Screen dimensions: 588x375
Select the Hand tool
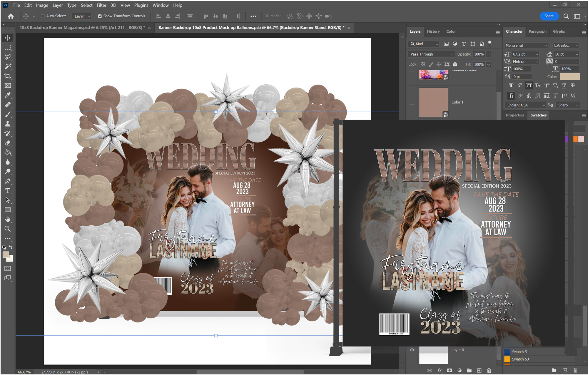coord(8,219)
